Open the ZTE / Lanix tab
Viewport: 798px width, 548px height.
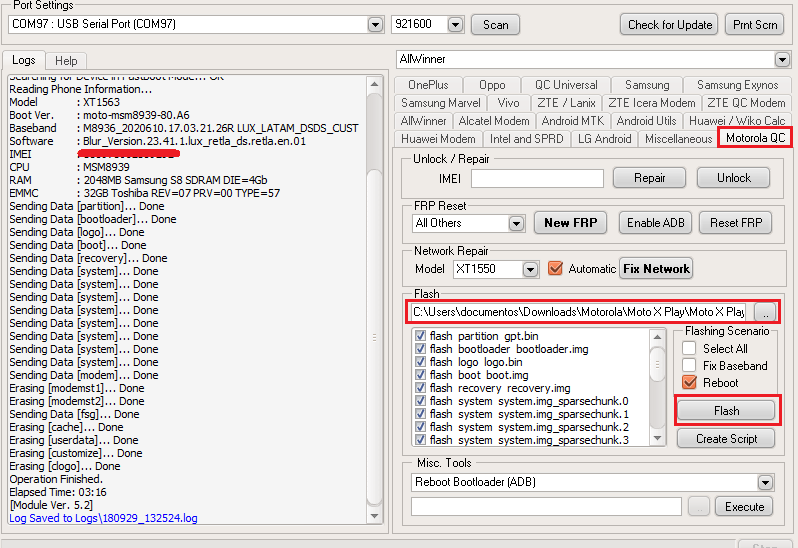[566, 103]
